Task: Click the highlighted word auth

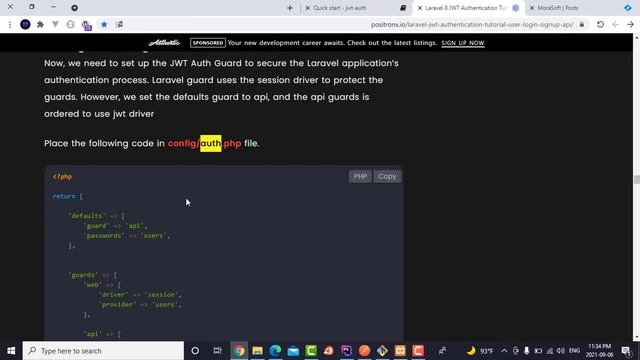Action: [211, 143]
